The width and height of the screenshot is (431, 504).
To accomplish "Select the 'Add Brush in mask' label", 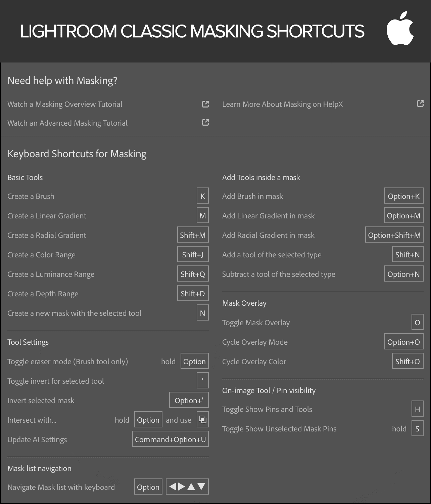I will point(253,196).
